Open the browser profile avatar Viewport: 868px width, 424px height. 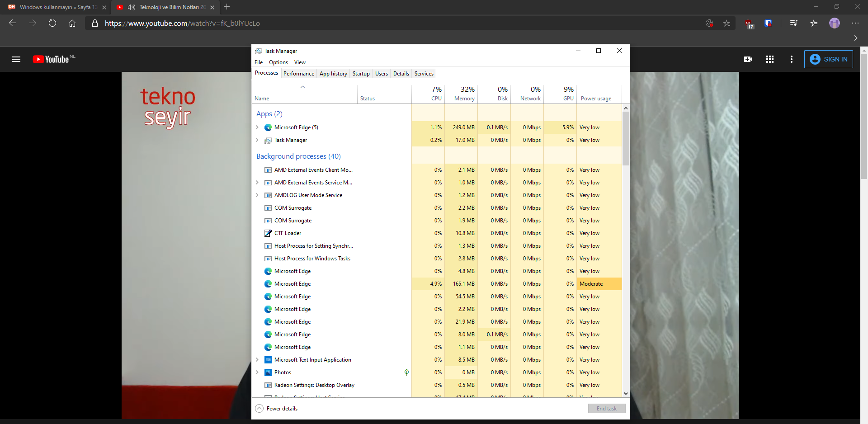point(835,23)
